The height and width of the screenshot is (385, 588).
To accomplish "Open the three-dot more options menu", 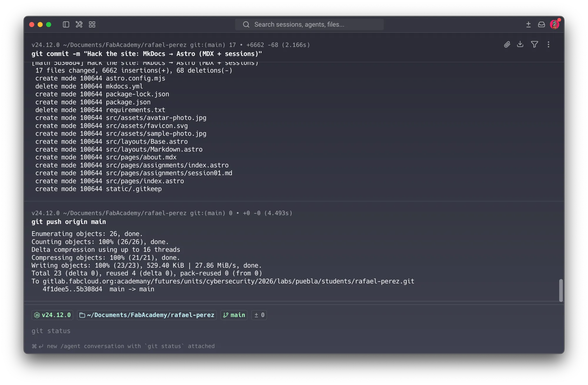I will click(548, 44).
